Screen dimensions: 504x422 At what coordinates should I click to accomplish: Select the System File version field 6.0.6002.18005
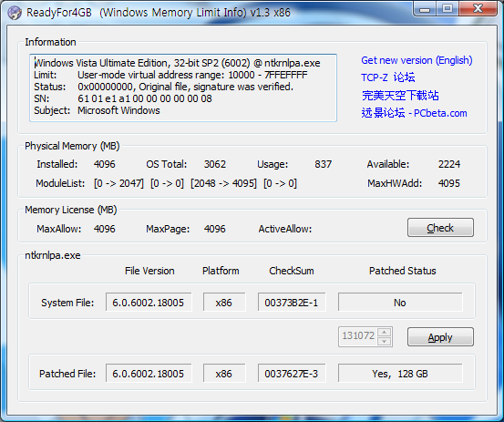click(x=149, y=302)
